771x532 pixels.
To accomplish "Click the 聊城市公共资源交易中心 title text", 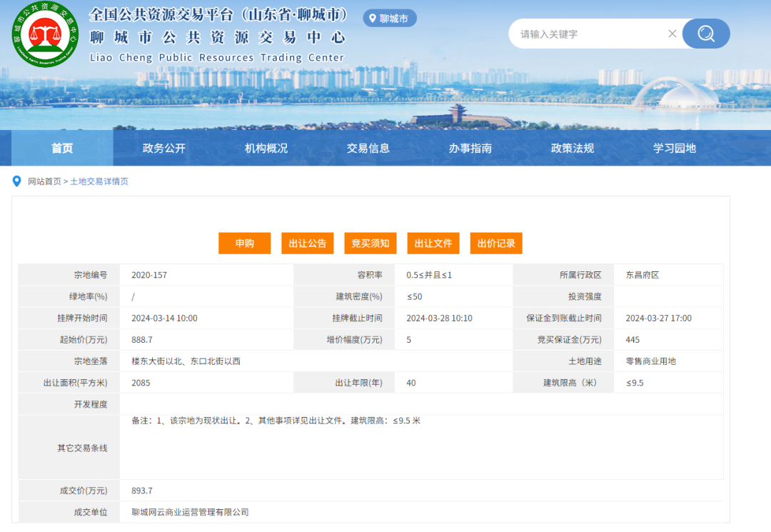I will pos(218,37).
